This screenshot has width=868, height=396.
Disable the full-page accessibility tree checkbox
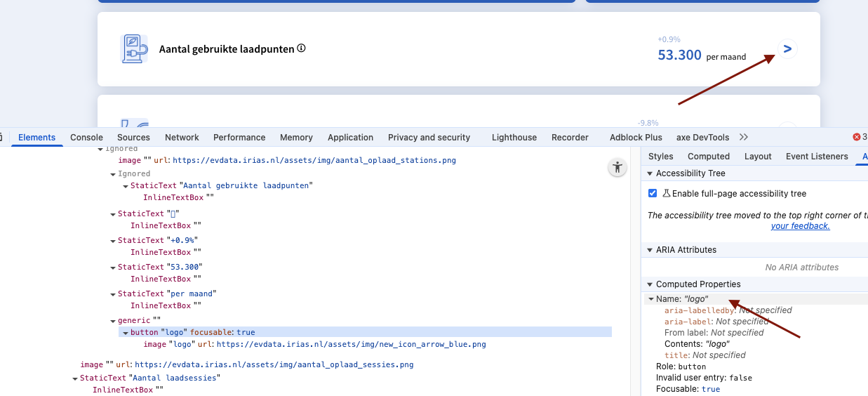pyautogui.click(x=653, y=193)
